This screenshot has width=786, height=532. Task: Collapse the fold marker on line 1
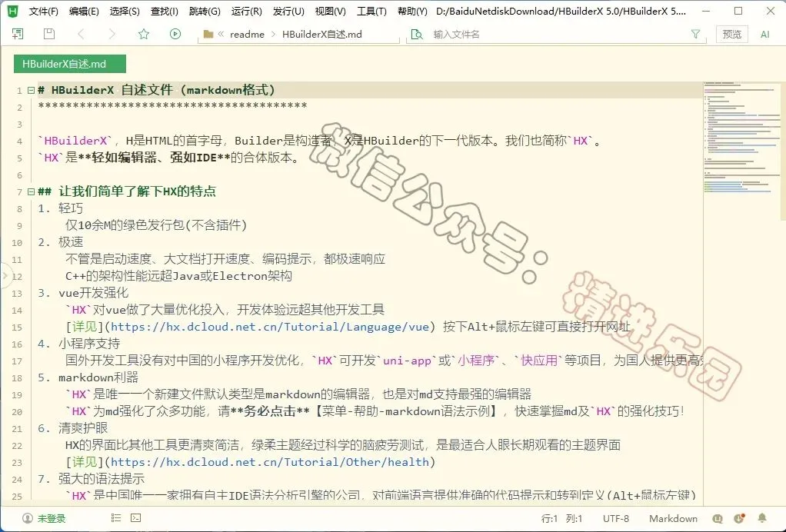click(31, 90)
